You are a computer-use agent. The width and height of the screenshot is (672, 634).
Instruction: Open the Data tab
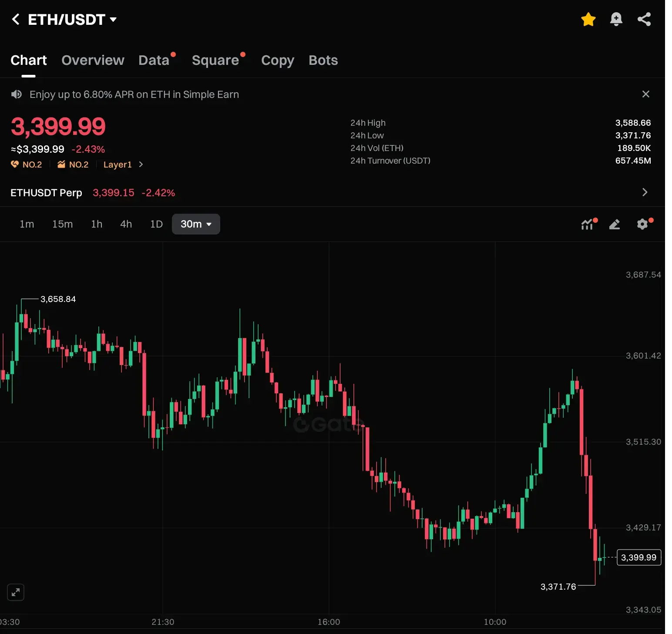point(154,60)
